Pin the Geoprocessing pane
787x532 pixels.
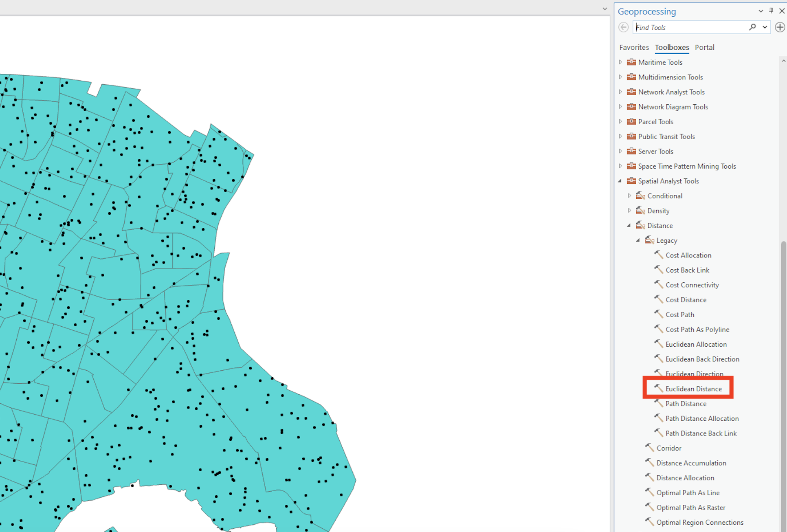(x=771, y=11)
